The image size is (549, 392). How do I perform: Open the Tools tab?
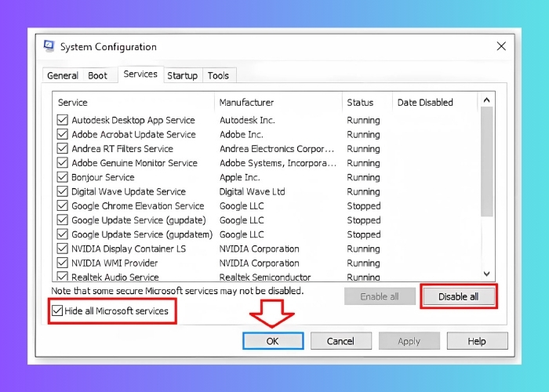point(219,76)
